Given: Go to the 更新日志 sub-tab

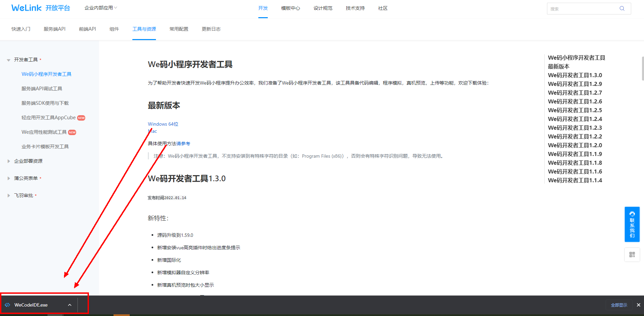Looking at the screenshot, I should [x=211, y=29].
